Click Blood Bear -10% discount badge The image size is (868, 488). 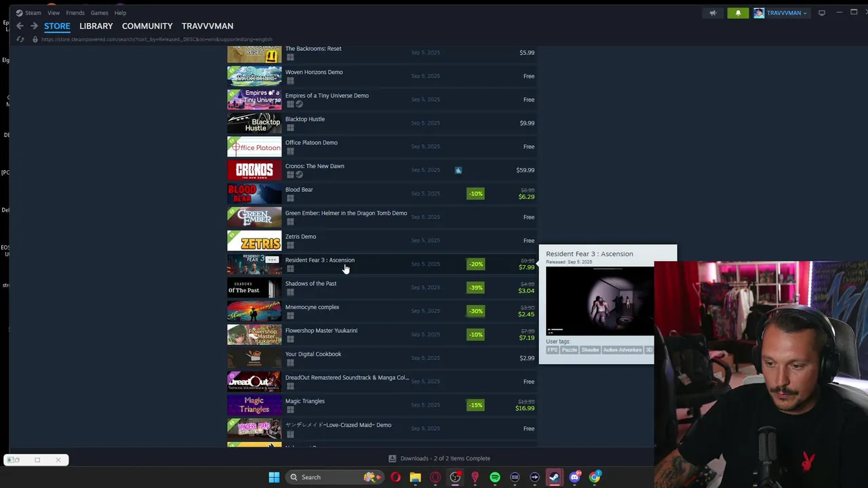pyautogui.click(x=475, y=194)
